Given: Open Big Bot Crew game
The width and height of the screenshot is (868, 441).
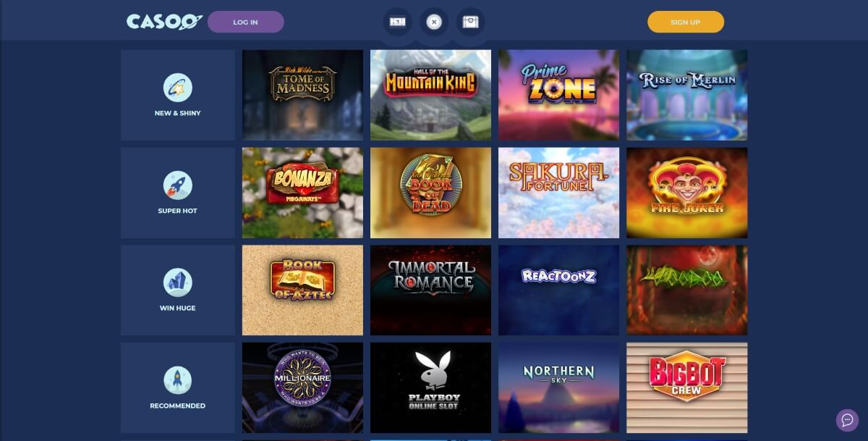Looking at the screenshot, I should (686, 387).
